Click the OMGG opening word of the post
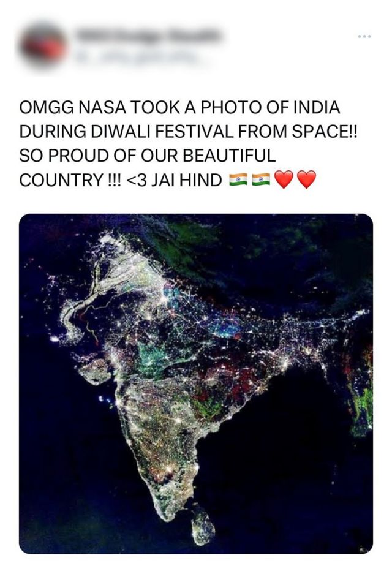This screenshot has width=392, height=574. [x=45, y=108]
